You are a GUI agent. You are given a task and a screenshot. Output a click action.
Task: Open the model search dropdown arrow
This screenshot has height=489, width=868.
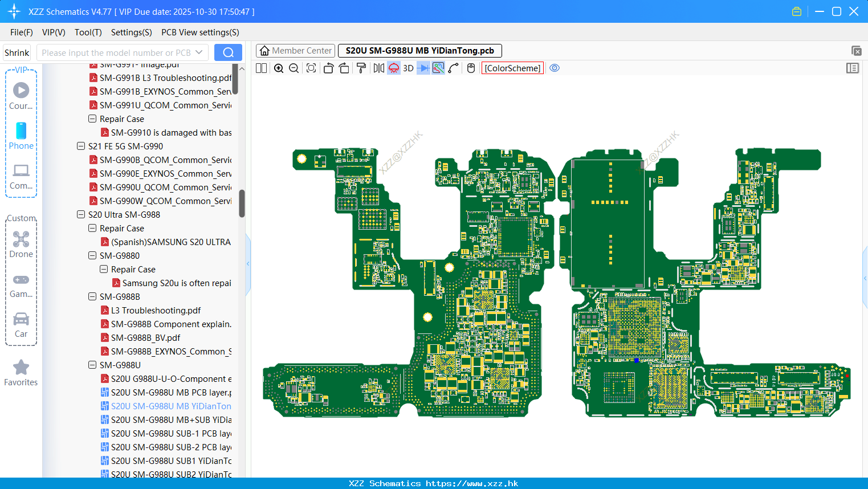point(199,52)
